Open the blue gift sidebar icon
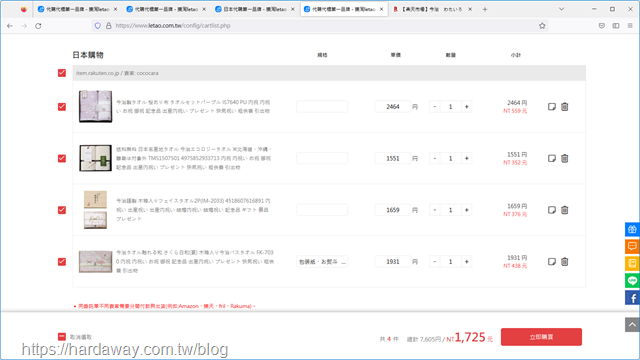This screenshot has height=360, width=640. tap(632, 229)
